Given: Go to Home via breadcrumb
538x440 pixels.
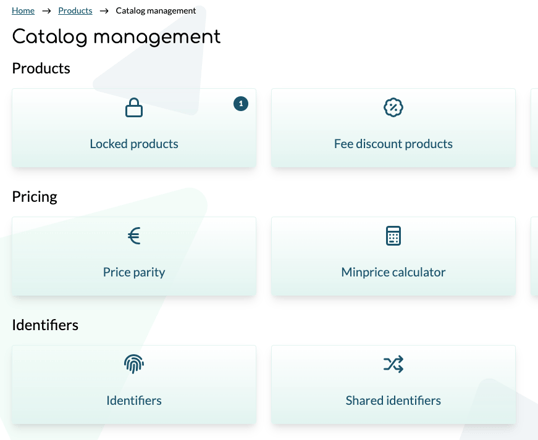Looking at the screenshot, I should click(x=23, y=11).
